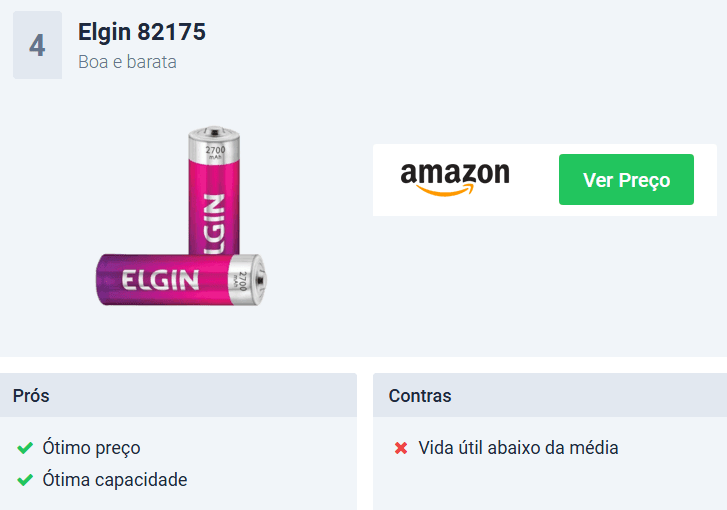Click the red X beside Vida útil
Viewport: 727px width, 510px height.
[401, 448]
